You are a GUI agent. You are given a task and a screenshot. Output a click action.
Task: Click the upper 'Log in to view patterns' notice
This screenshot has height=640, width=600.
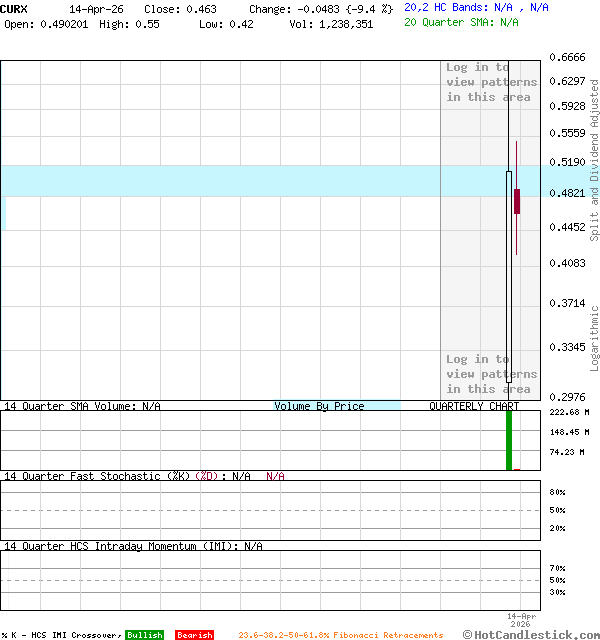pyautogui.click(x=491, y=82)
